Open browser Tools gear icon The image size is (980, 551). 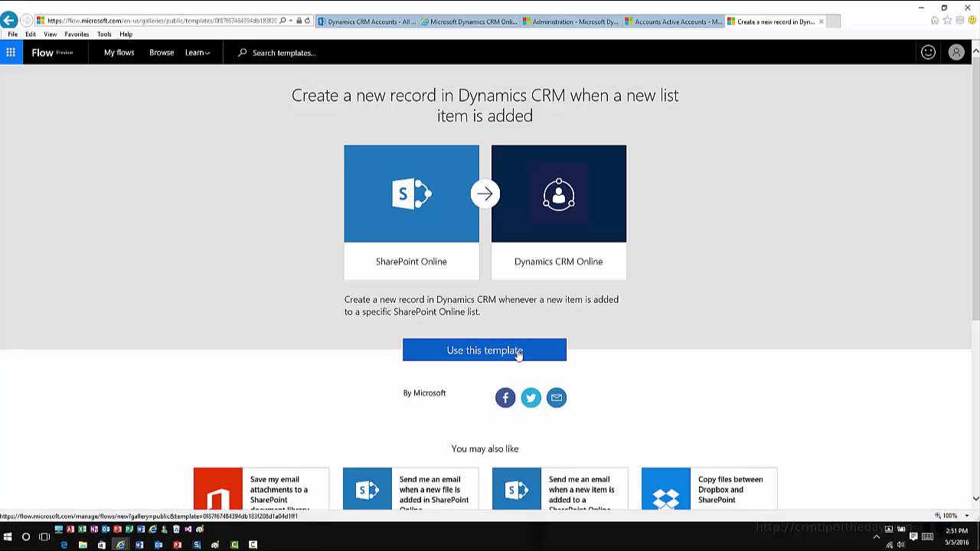[x=960, y=21]
